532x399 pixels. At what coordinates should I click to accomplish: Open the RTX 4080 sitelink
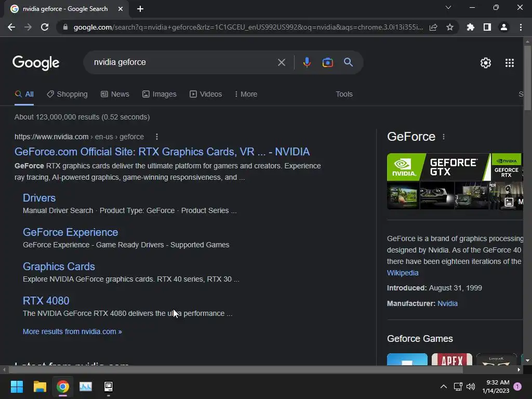46,301
